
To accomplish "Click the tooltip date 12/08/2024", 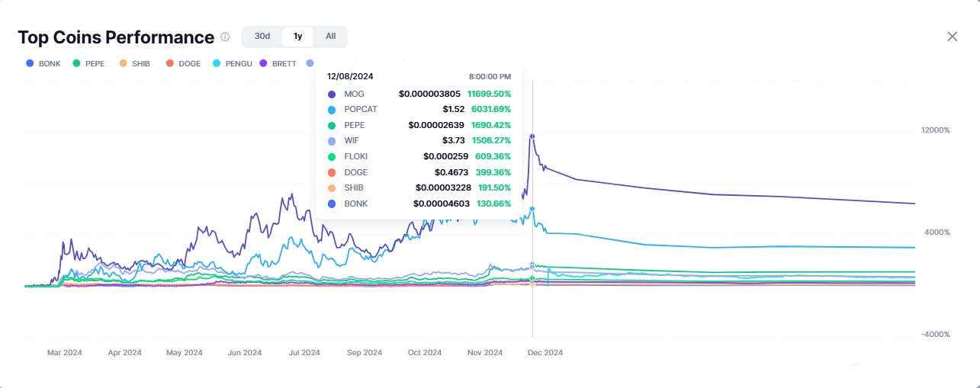I will tap(350, 76).
